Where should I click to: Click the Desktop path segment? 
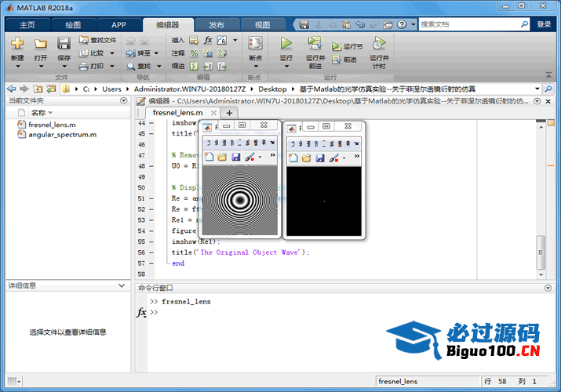tap(272, 89)
